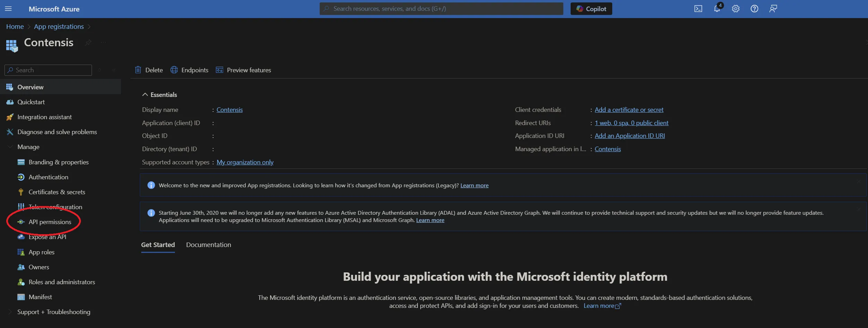The width and height of the screenshot is (868, 328).
Task: Go to Home breadcrumb
Action: [x=15, y=26]
